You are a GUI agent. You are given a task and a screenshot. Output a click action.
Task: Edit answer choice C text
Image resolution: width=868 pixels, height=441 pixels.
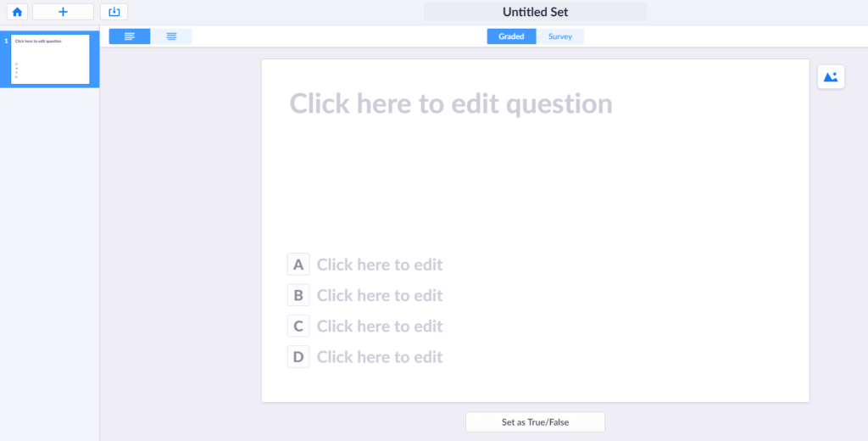point(380,326)
